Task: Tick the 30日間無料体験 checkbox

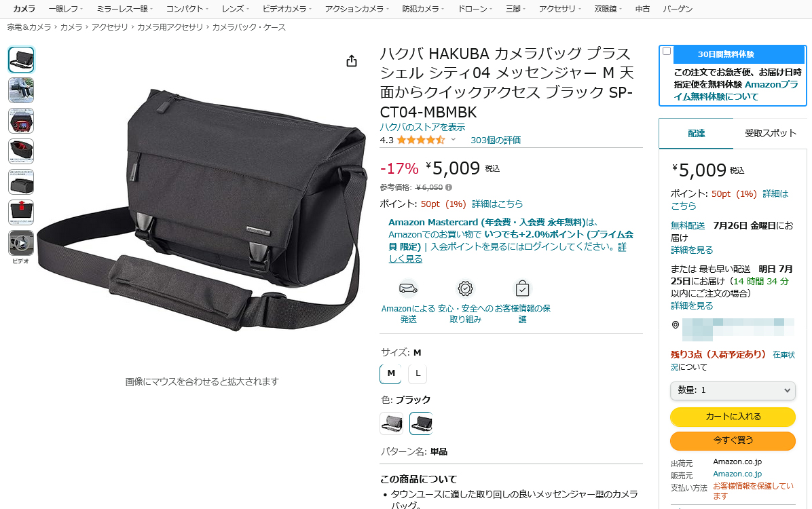Action: click(667, 52)
